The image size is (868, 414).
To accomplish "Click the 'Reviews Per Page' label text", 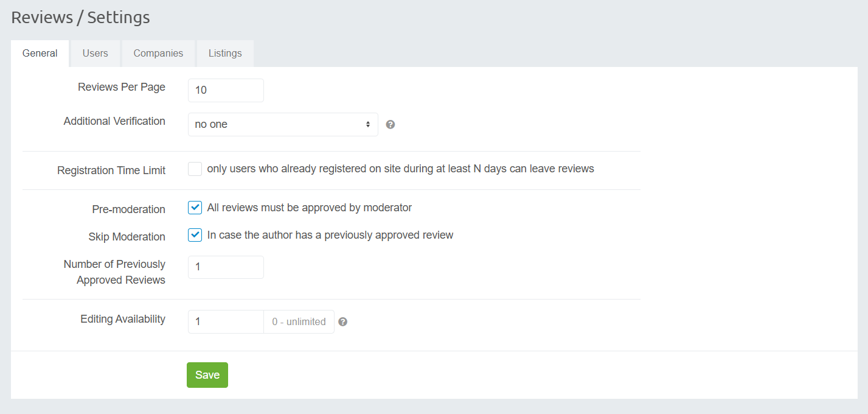I will (x=122, y=87).
